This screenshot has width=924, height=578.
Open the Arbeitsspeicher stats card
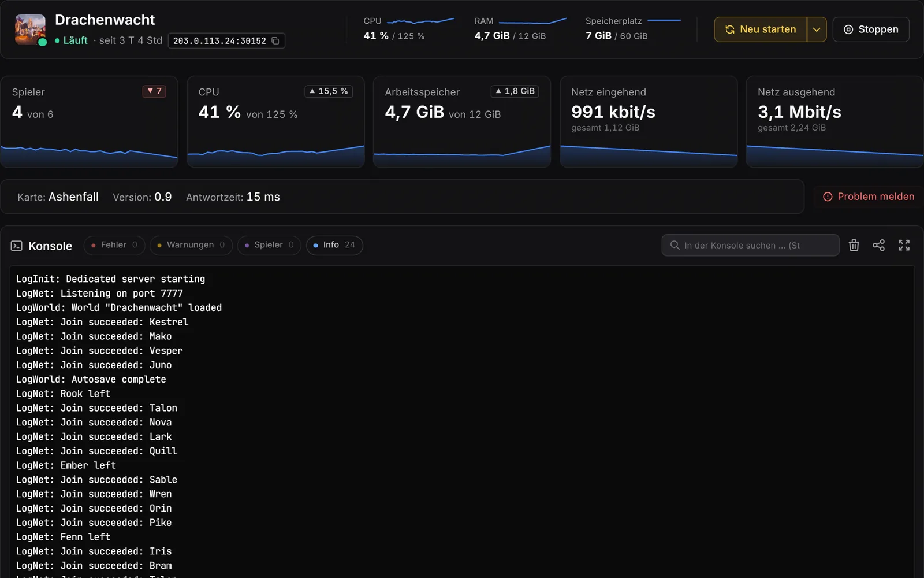[462, 122]
